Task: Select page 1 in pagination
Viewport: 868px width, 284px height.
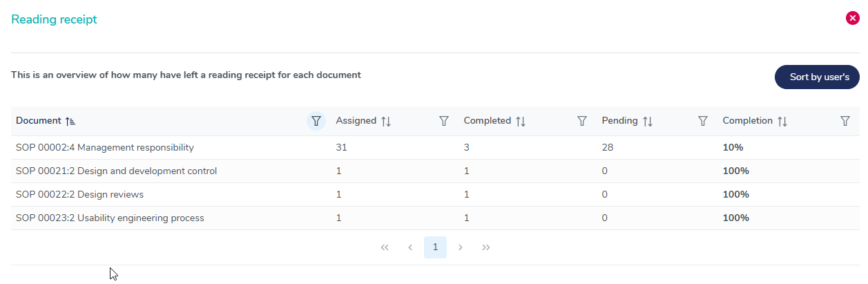Action: 435,247
